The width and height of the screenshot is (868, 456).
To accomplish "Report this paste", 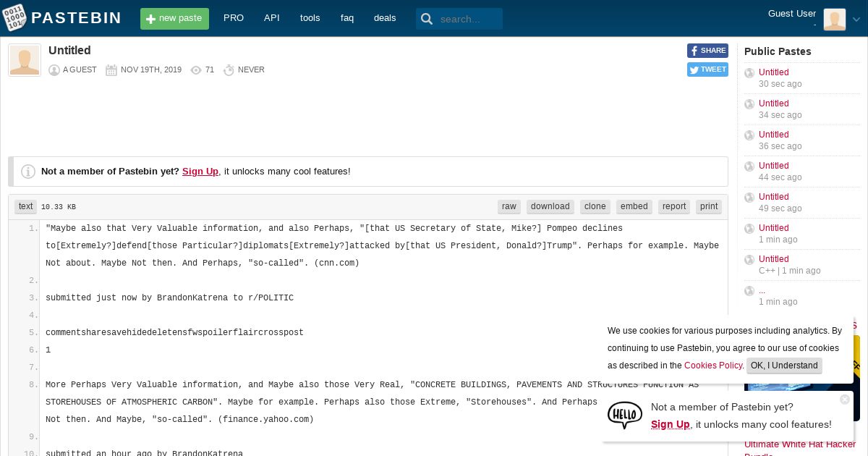I will pyautogui.click(x=674, y=206).
